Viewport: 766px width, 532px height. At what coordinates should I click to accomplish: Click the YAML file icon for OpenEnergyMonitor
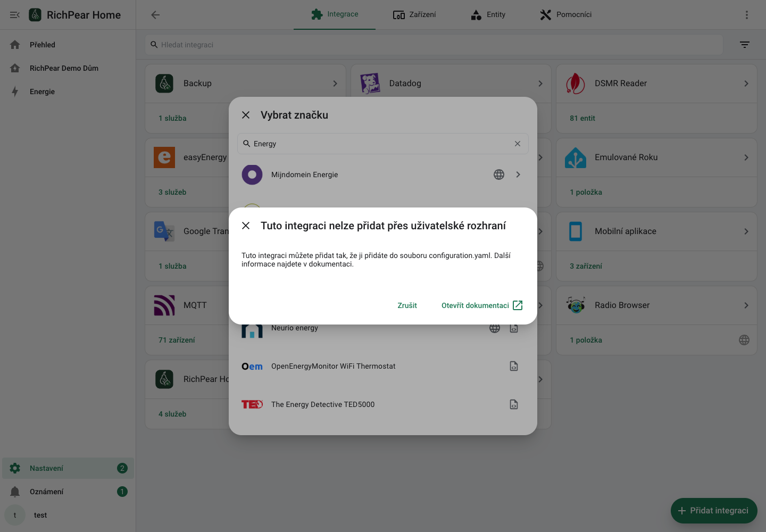(514, 366)
